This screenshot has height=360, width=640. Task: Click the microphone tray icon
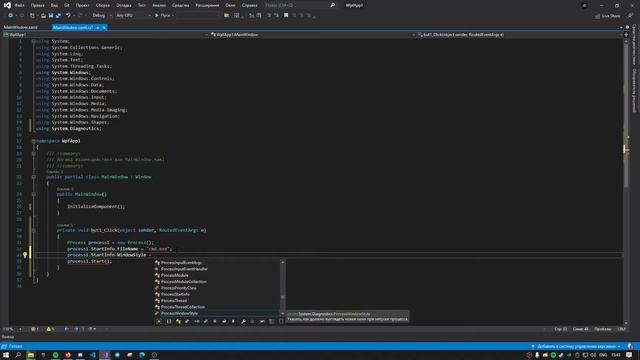[x=537, y=355]
